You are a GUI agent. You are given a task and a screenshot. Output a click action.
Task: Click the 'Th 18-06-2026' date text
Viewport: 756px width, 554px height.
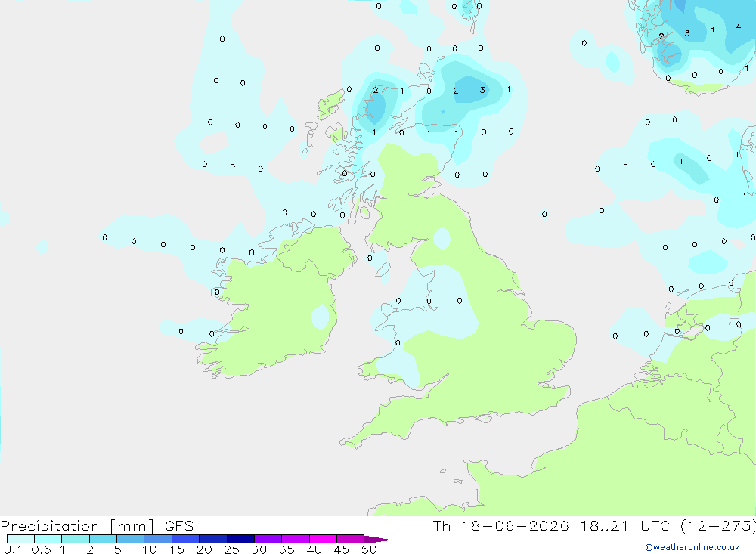click(x=501, y=526)
